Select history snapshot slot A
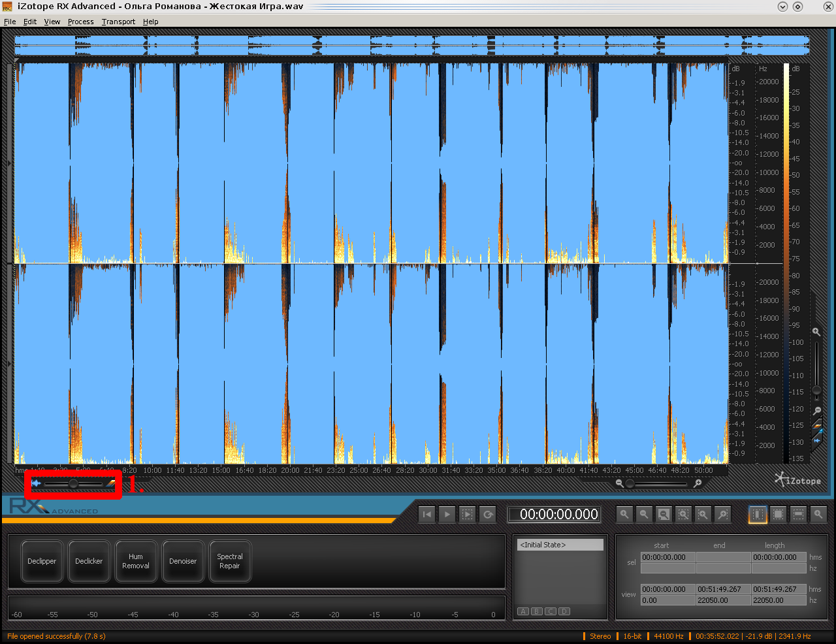The image size is (836, 644). tap(523, 611)
